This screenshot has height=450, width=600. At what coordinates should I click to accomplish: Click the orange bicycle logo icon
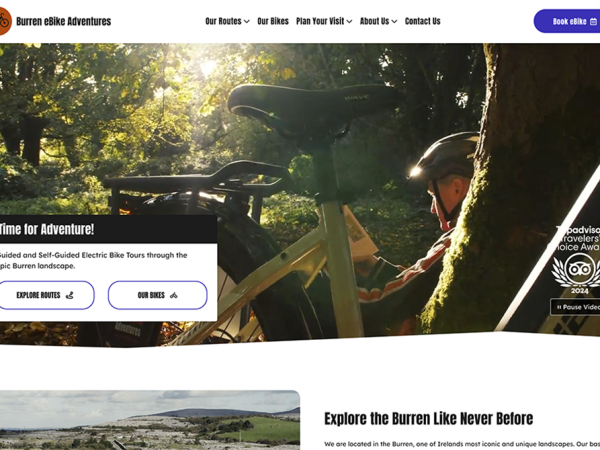point(5,21)
